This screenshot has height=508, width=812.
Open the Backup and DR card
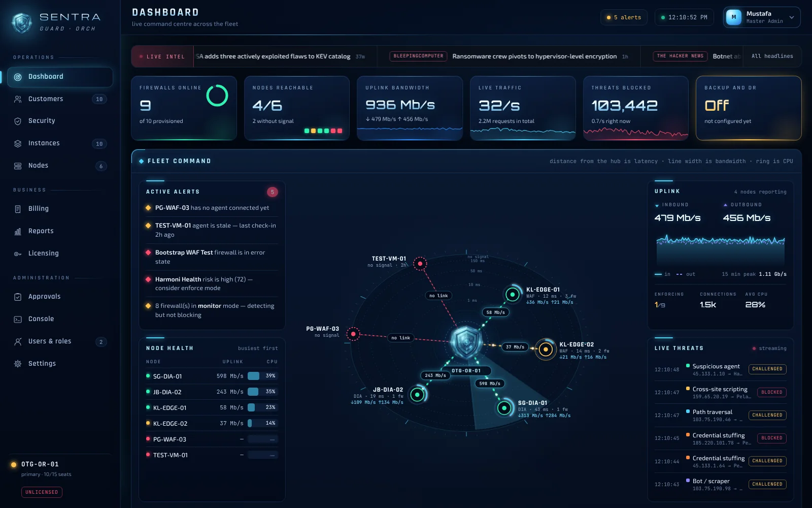click(x=749, y=108)
